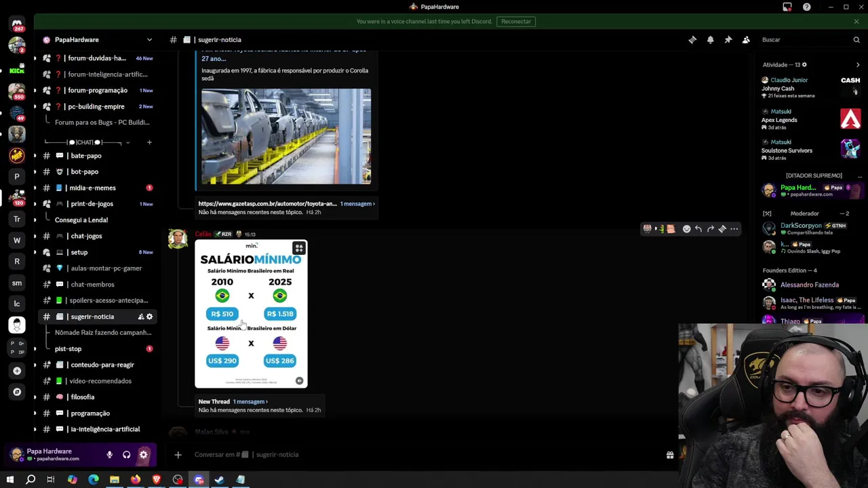868x488 pixels.
Task: Dismiss the voice channel reconnect banner
Action: coord(856,22)
